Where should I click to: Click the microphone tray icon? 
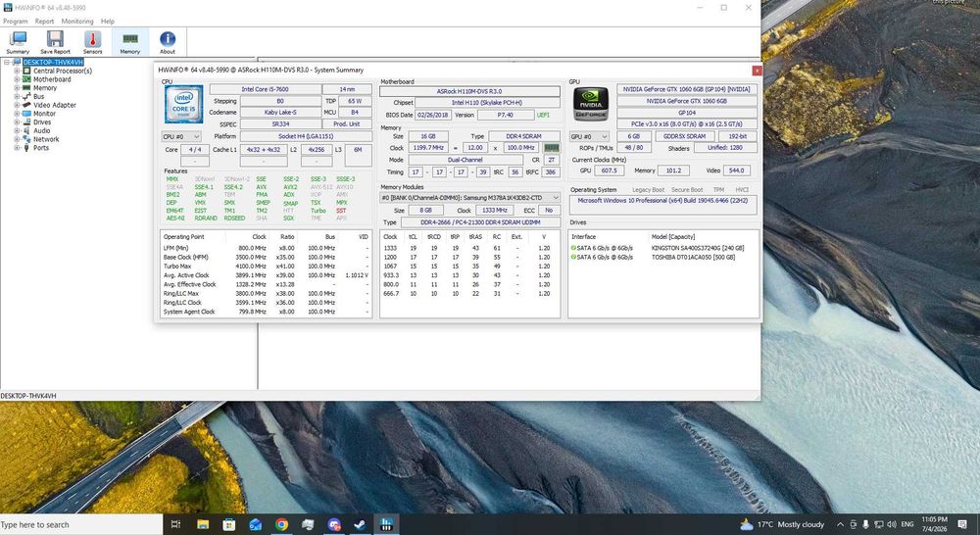[865, 524]
